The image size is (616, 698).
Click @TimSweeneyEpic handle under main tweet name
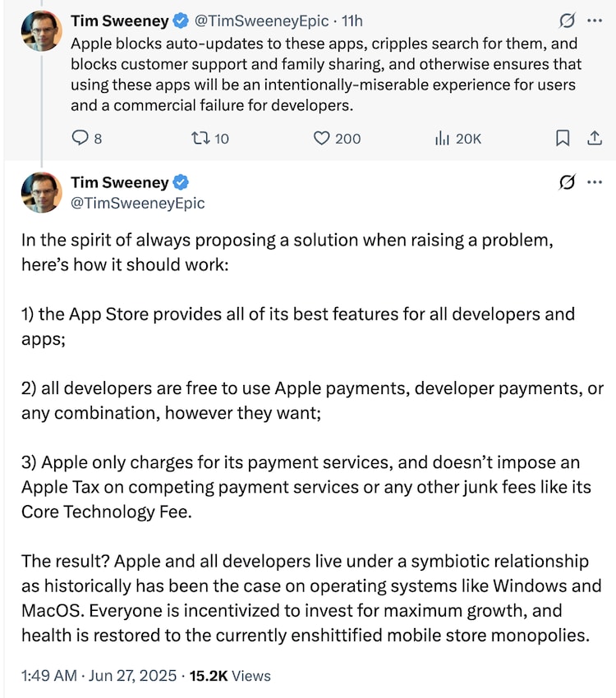click(x=137, y=202)
